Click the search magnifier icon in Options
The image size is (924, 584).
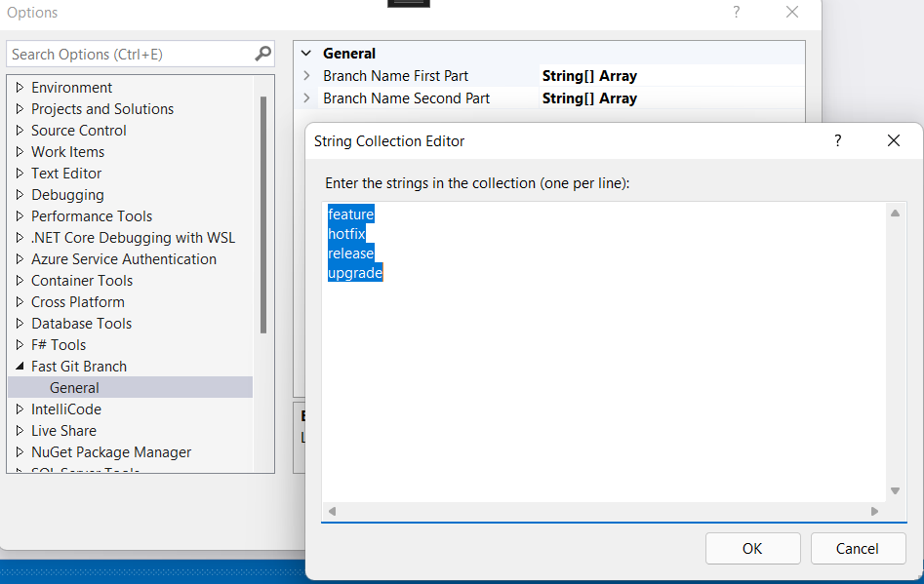click(262, 54)
